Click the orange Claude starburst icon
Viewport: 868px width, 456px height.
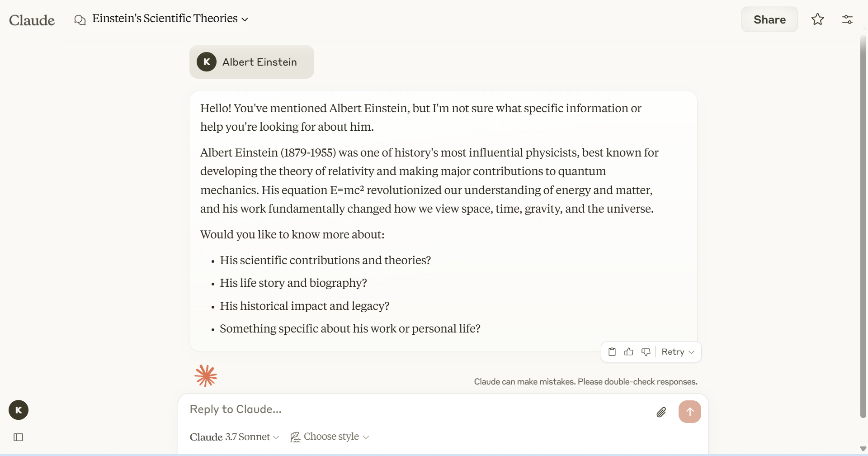coord(206,376)
